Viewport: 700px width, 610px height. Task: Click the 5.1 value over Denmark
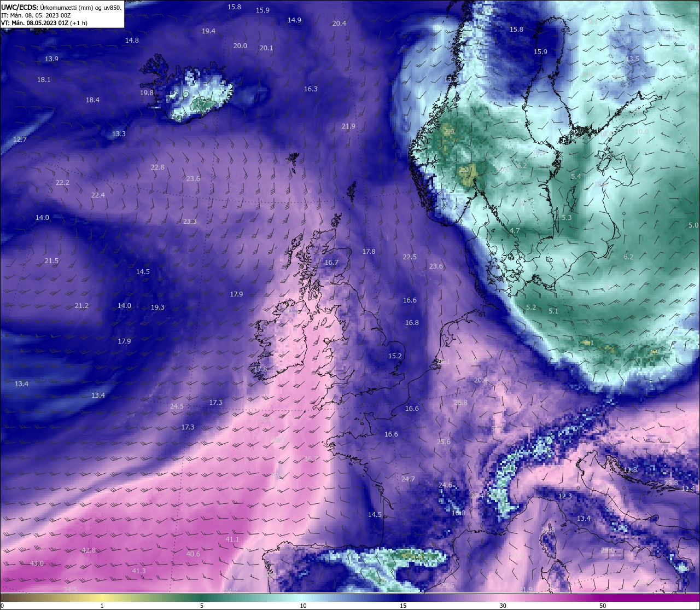[x=553, y=311]
